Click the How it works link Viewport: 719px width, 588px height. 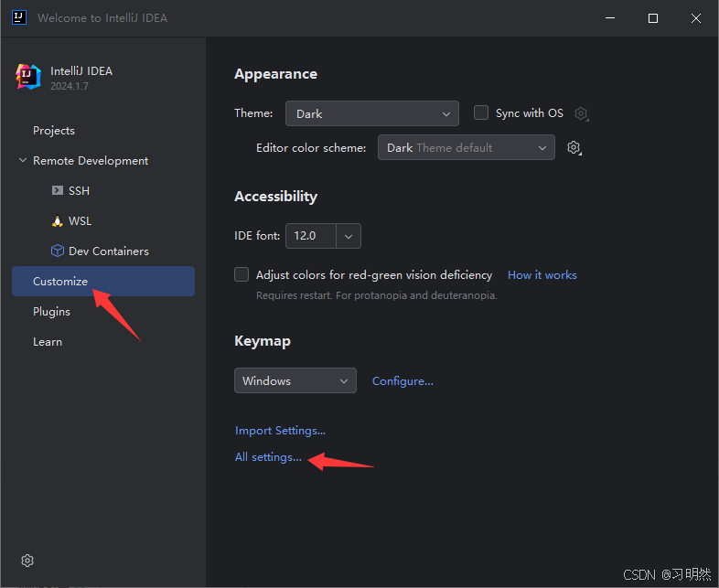(542, 275)
